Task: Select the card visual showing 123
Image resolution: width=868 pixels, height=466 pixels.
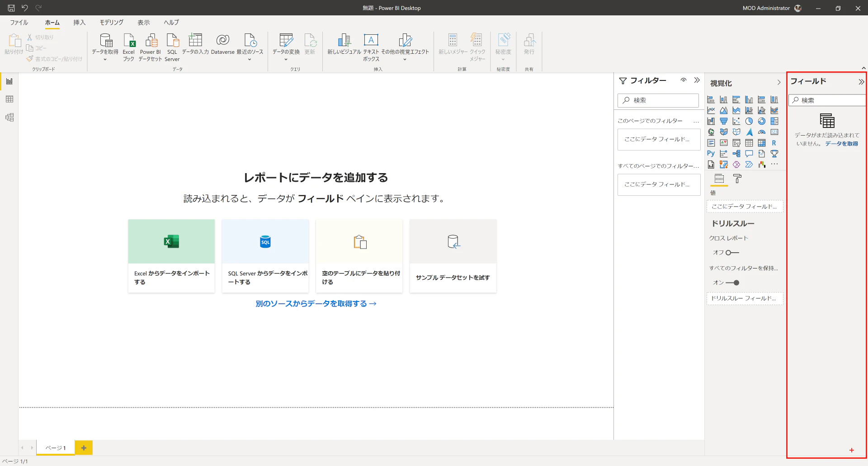Action: tap(774, 132)
